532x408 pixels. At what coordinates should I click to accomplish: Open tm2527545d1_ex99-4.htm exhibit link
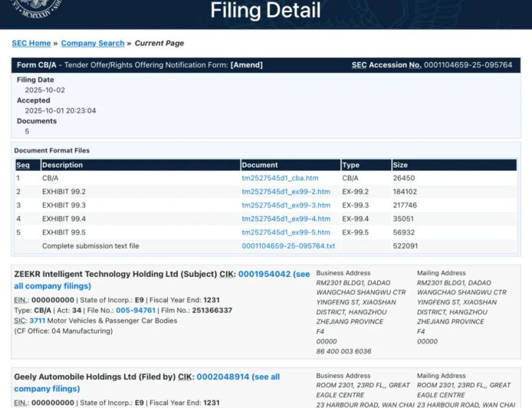coord(286,219)
